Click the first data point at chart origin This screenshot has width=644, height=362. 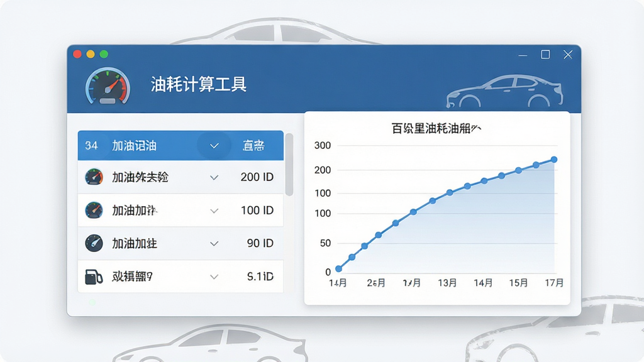coord(338,269)
